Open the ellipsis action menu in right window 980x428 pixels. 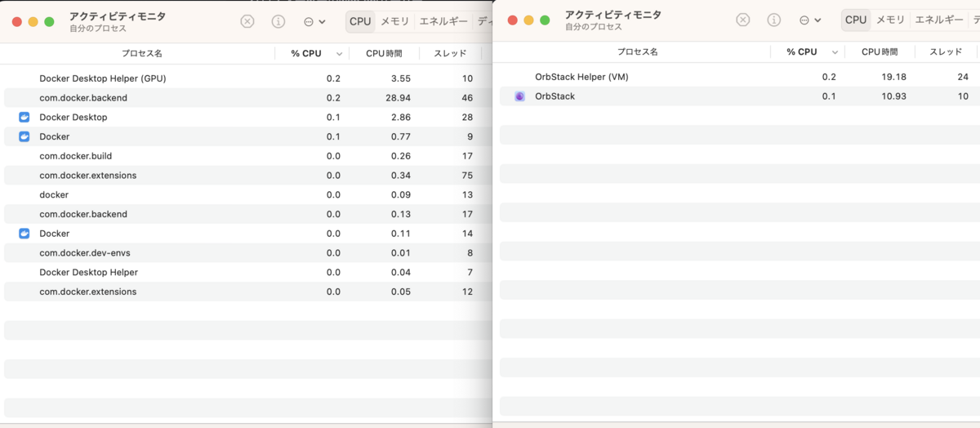coord(810,20)
